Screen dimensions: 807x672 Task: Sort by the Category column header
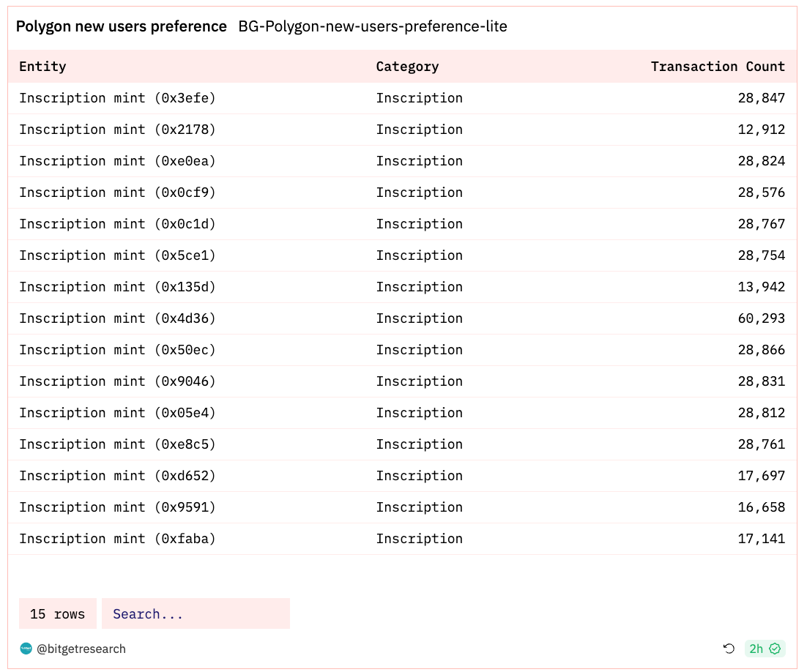point(408,67)
